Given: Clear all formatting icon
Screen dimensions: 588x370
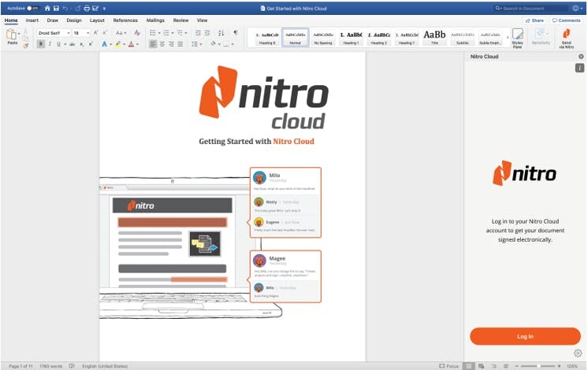Looking at the screenshot, I should point(137,33).
